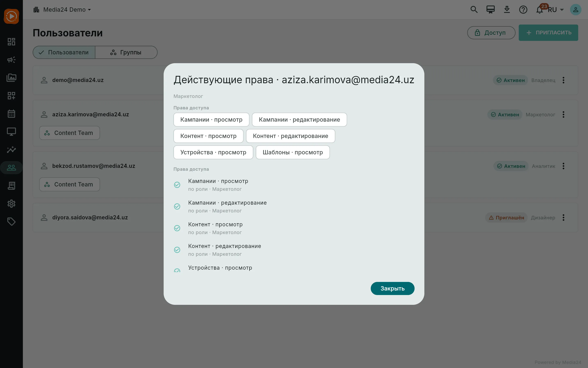Click check icon beside Контент · просмотр list row
This screenshot has width=588, height=368.
pyautogui.click(x=177, y=228)
